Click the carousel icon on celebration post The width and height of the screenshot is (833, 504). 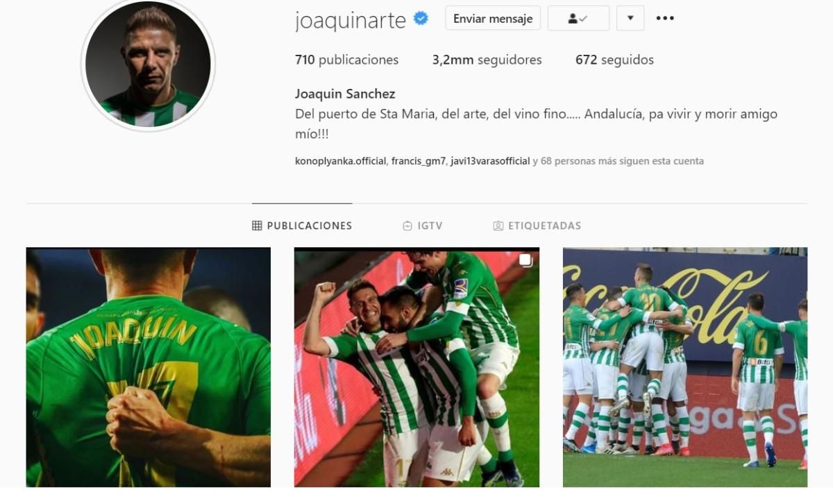click(525, 260)
